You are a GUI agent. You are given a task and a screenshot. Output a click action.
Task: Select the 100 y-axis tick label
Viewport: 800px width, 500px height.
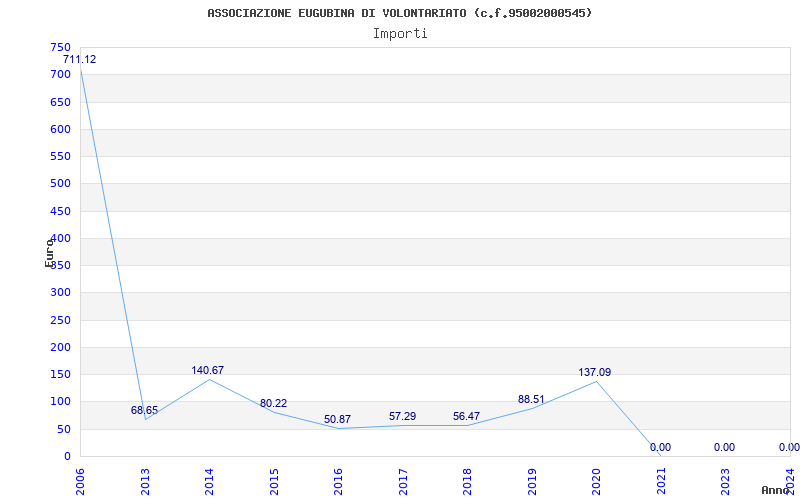[x=60, y=402]
